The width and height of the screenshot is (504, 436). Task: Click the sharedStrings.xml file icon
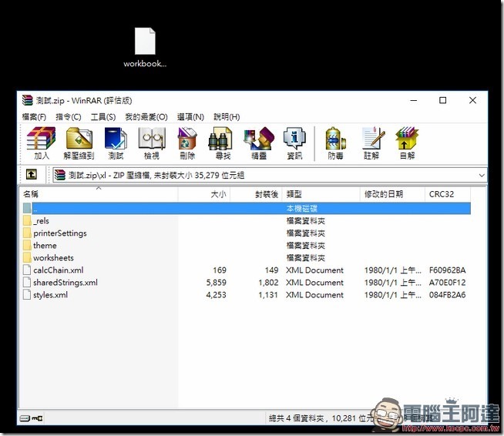tap(27, 283)
